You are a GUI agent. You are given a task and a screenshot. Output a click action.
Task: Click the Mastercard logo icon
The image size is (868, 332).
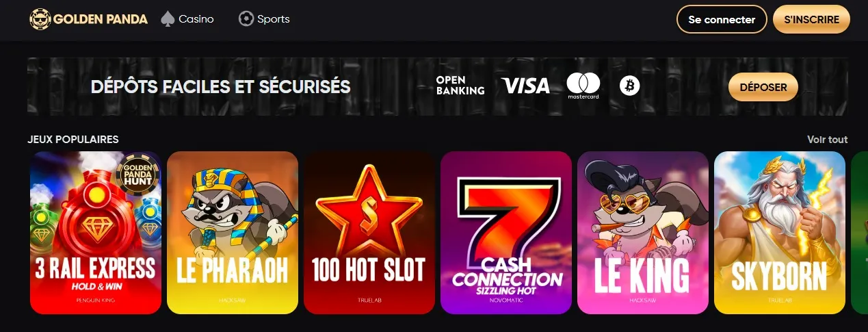[583, 86]
